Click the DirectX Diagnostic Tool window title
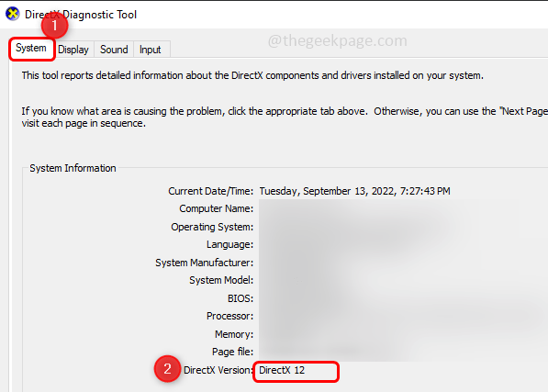Screen dimensions: 548x392 pyautogui.click(x=81, y=15)
